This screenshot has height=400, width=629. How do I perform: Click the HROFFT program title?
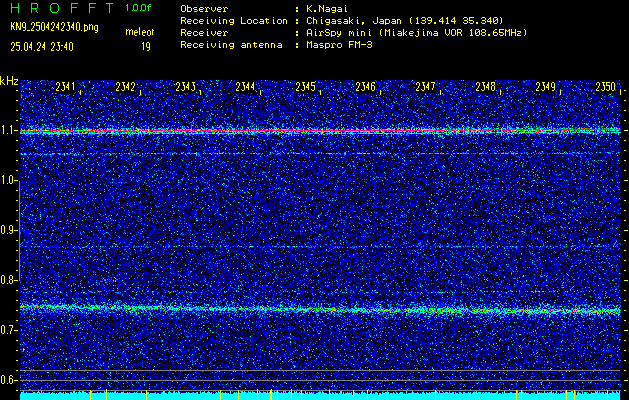pos(62,8)
